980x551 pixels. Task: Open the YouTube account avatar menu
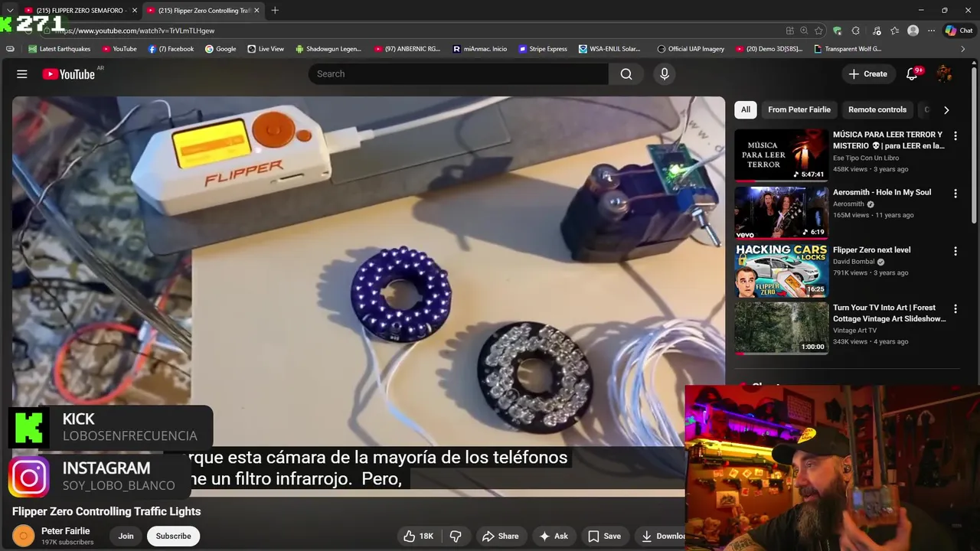pos(945,74)
